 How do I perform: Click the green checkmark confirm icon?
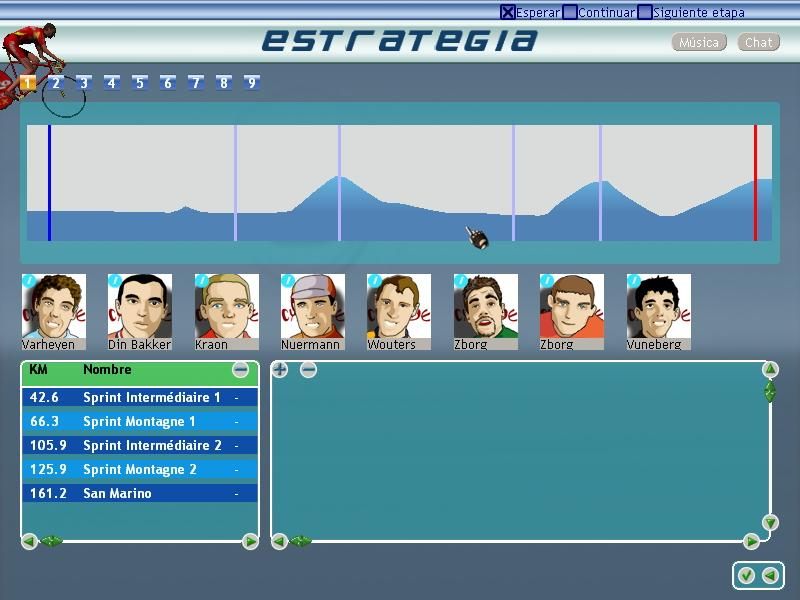pos(746,575)
